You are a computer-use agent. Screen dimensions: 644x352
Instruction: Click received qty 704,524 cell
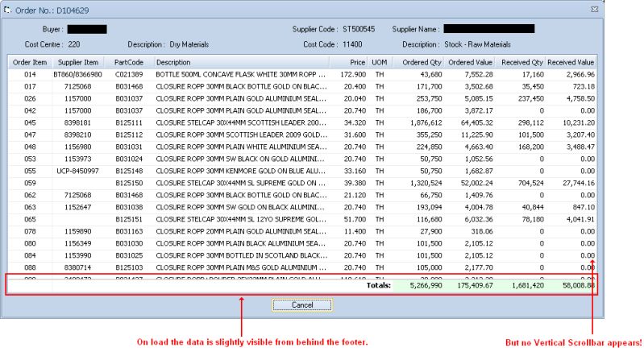click(530, 183)
